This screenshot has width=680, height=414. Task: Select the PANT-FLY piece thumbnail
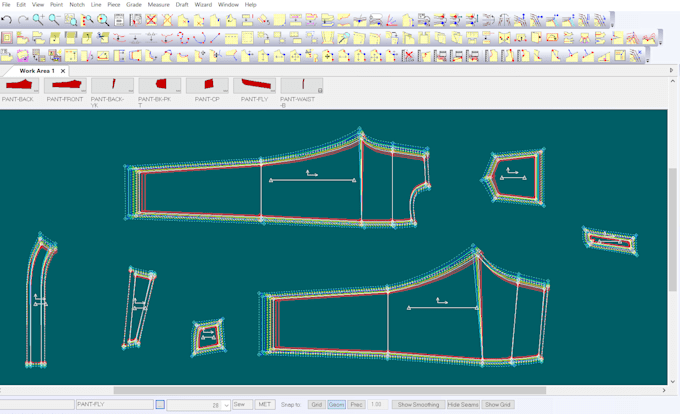click(255, 85)
